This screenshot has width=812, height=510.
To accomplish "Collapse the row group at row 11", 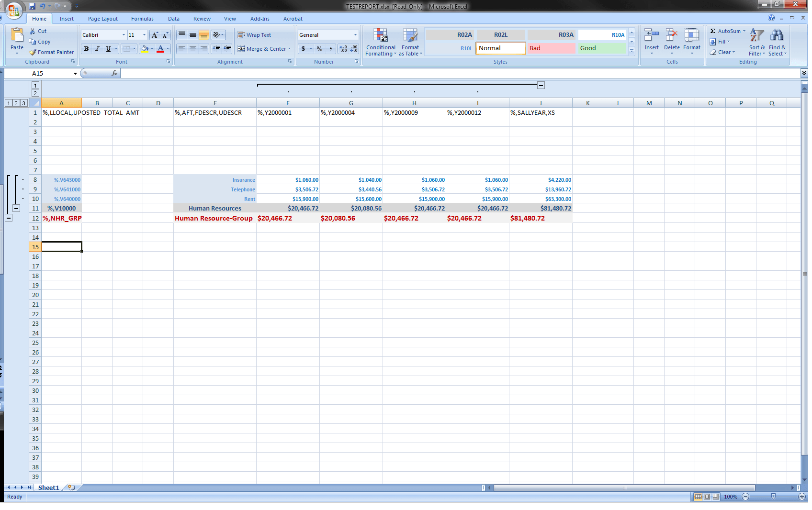I will (17, 208).
